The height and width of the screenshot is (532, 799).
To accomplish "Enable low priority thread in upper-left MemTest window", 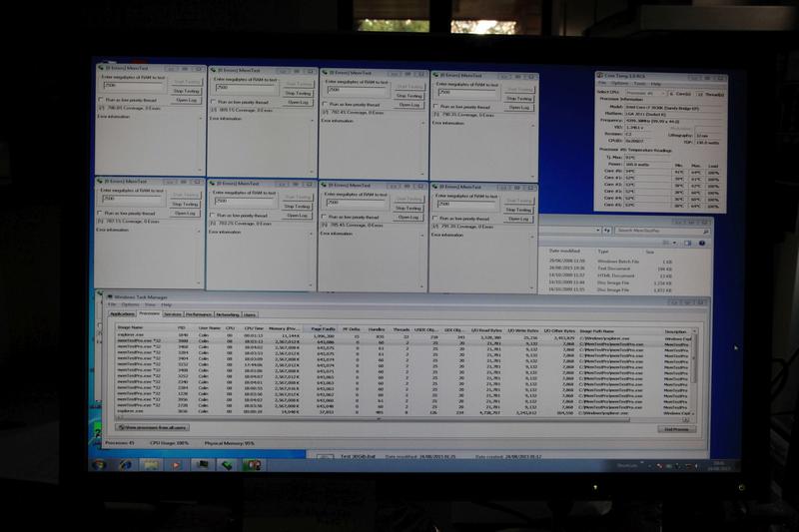I will 101,100.
